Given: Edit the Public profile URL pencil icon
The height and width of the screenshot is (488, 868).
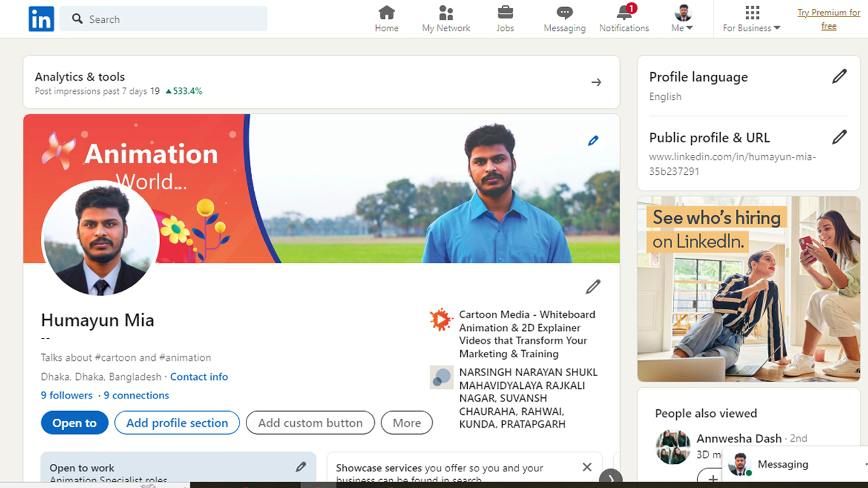Looking at the screenshot, I should click(839, 137).
